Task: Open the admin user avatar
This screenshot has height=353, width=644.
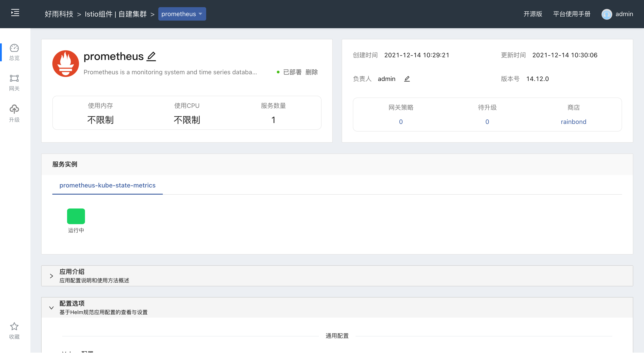Action: click(x=607, y=14)
